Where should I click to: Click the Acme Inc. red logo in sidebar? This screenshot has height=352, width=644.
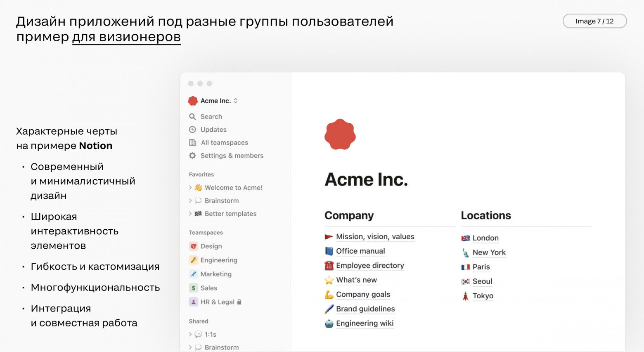coord(193,100)
